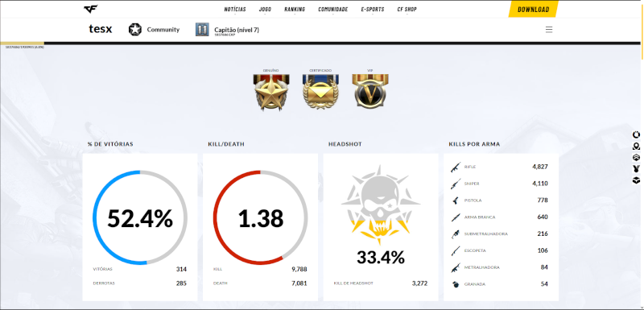Viewport: 644px width, 310px height.
Task: Click the experience progress bar
Action: (x=320, y=43)
